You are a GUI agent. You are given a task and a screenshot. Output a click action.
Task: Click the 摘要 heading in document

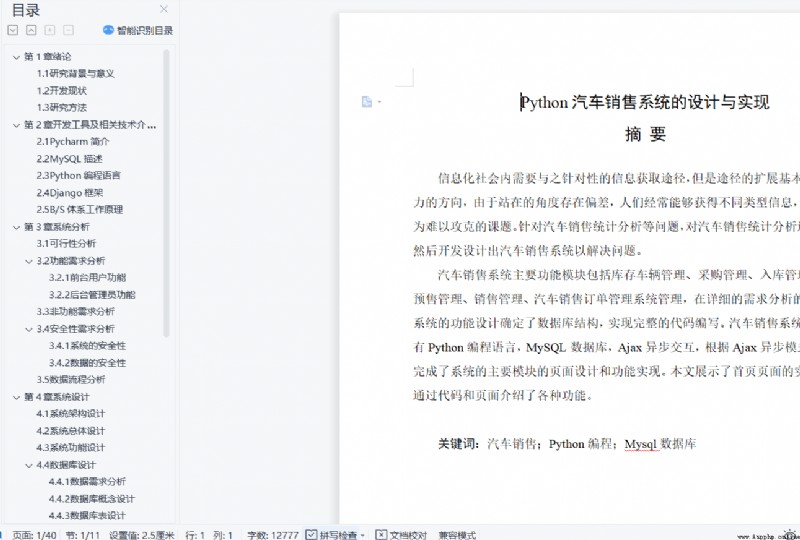645,134
